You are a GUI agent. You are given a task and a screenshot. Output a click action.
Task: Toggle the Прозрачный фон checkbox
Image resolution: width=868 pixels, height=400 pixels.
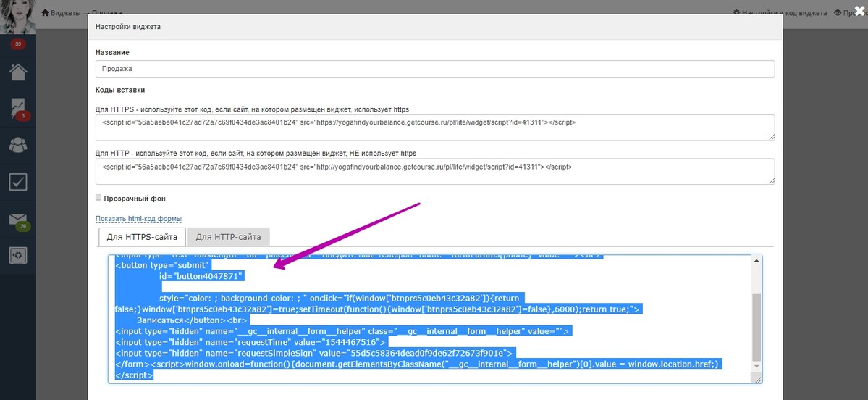[x=98, y=197]
